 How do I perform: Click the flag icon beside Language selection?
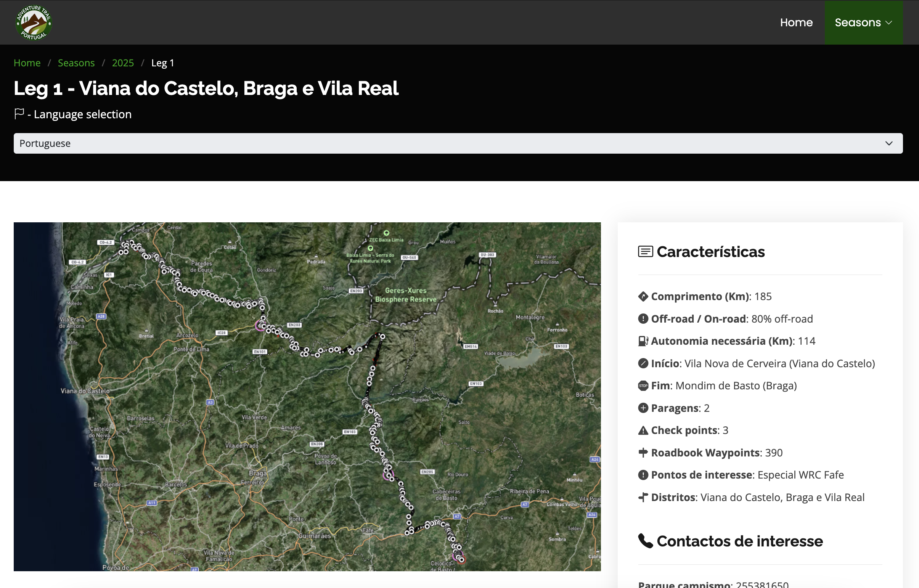point(19,113)
